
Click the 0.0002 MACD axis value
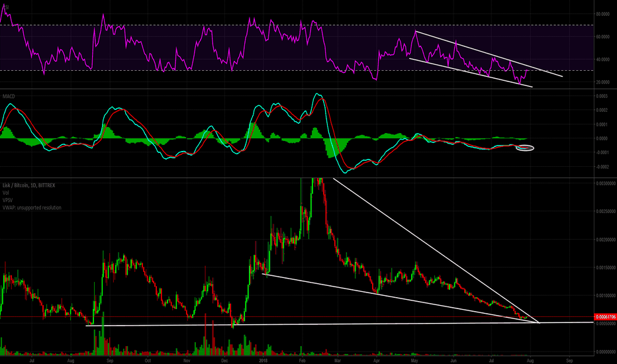(x=602, y=110)
